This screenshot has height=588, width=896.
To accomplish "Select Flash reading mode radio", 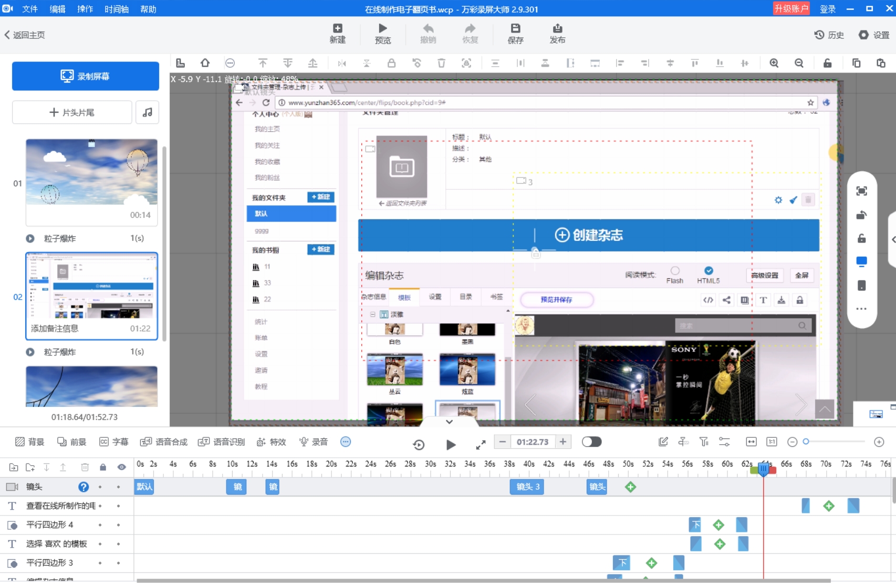I will pos(675,270).
